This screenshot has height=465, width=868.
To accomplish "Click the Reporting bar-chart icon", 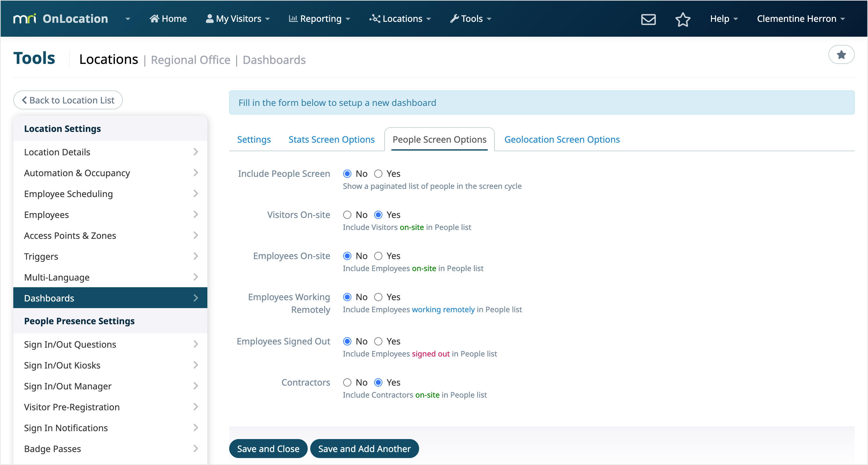I will tap(293, 19).
